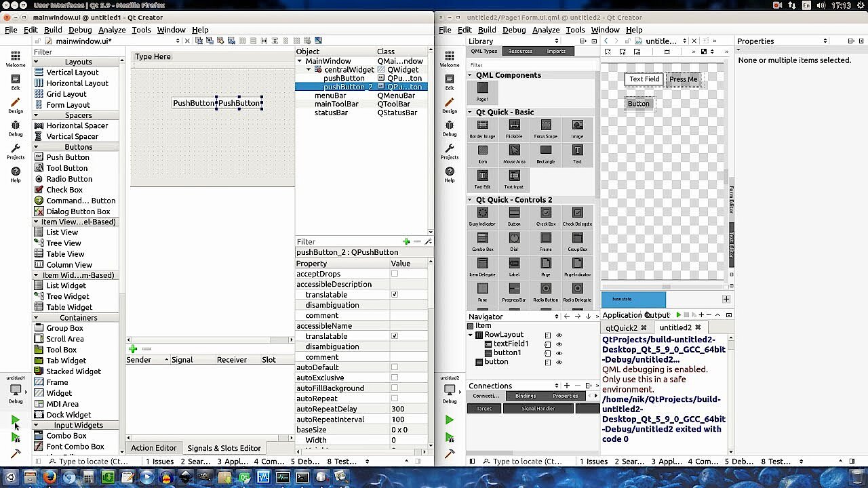Collapse the QML Components section
868x488 pixels.
click(470, 75)
